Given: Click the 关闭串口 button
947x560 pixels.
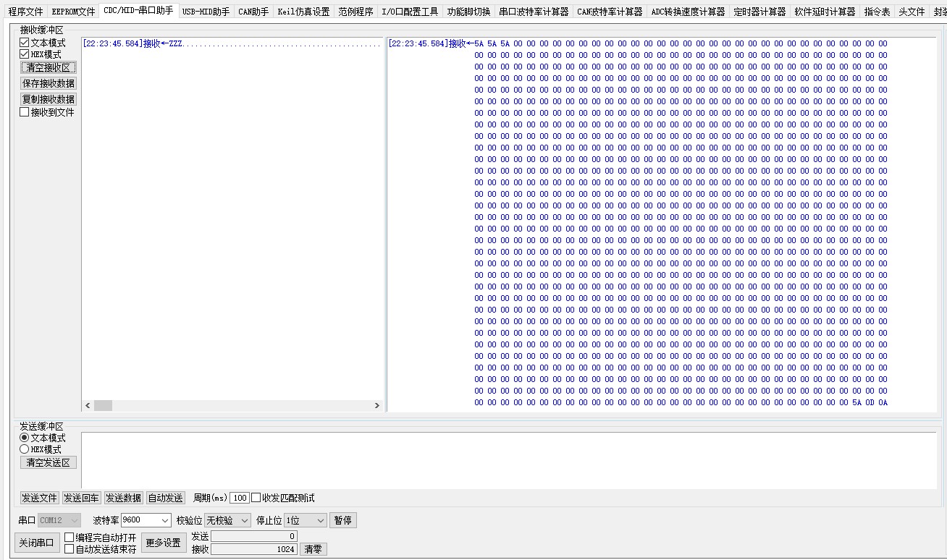Looking at the screenshot, I should click(x=36, y=543).
